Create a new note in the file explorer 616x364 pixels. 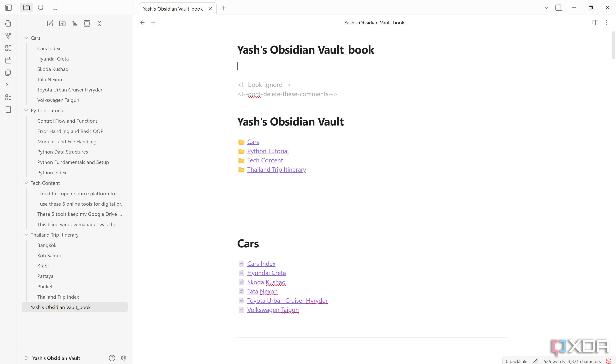(x=50, y=24)
